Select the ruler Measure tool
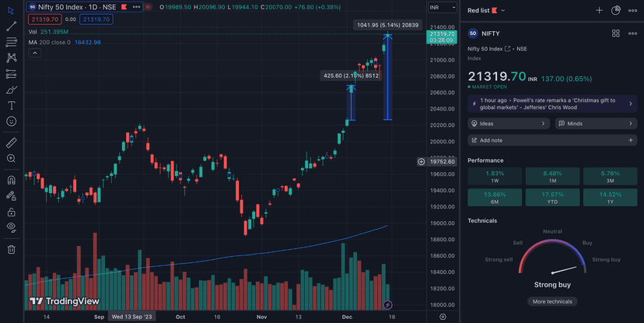This screenshot has height=323, width=644. [11, 142]
